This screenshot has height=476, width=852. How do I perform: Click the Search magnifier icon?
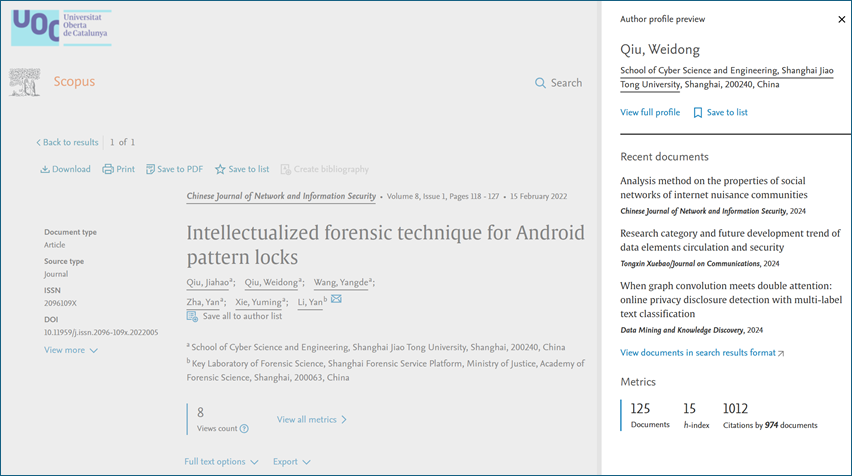tap(541, 83)
